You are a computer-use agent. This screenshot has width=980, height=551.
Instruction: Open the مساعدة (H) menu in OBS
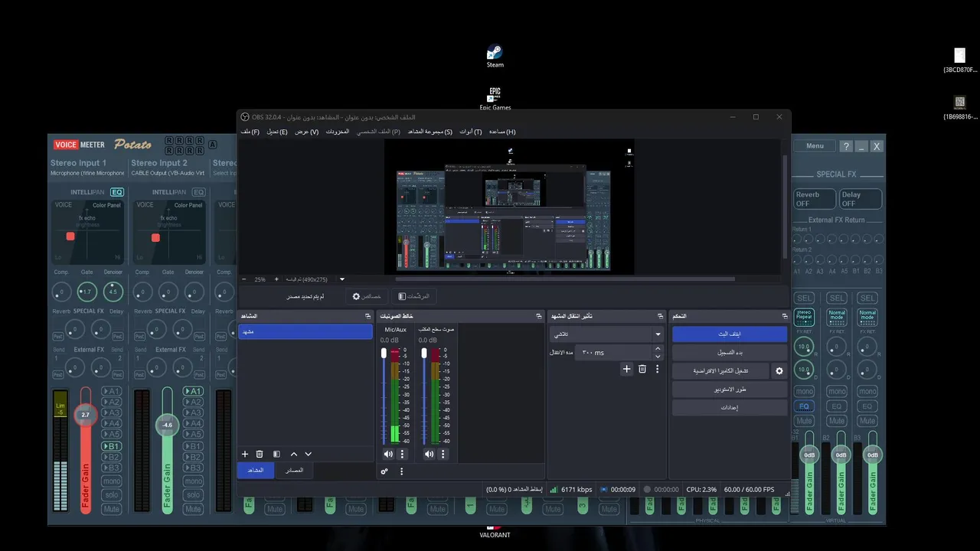(502, 132)
